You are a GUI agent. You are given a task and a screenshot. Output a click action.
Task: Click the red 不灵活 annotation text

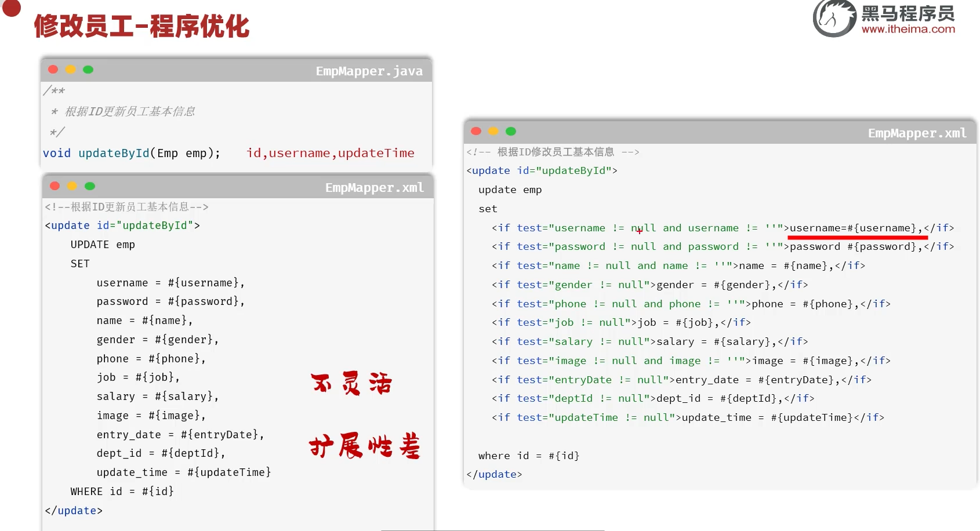click(351, 384)
